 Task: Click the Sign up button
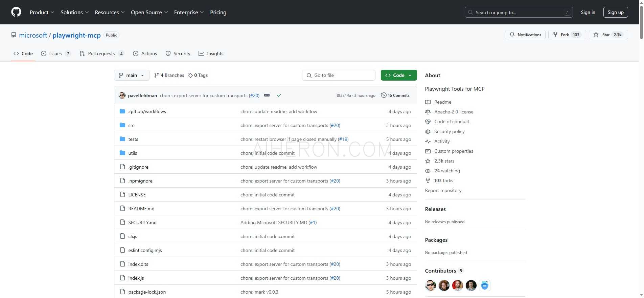(616, 12)
